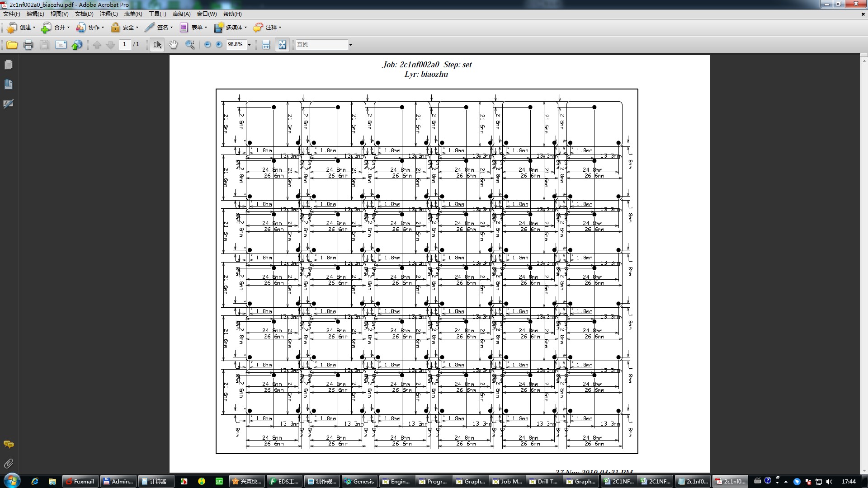Switch to Foxmail in the taskbar

tap(80, 482)
